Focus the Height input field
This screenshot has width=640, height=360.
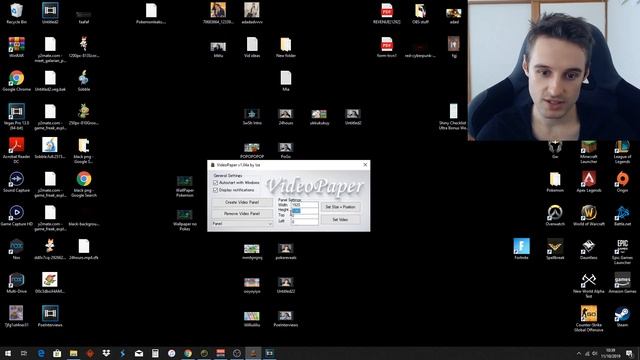(304, 211)
